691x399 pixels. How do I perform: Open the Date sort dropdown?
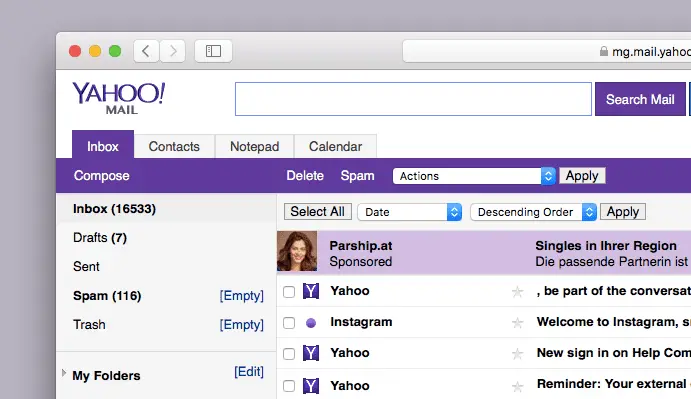tap(410, 212)
